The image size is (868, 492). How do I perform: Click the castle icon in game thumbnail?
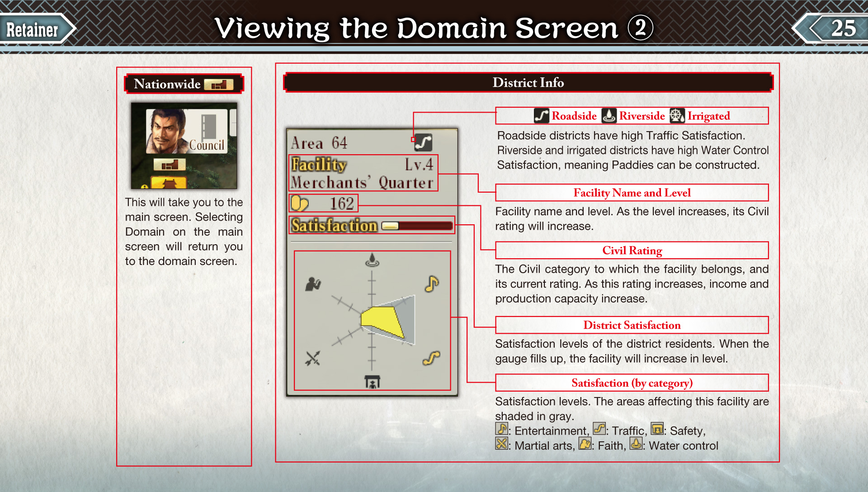click(x=169, y=183)
